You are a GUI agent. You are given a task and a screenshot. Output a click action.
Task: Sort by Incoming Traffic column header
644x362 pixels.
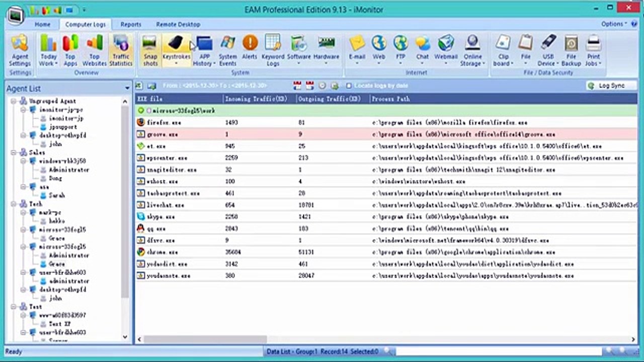coord(260,99)
